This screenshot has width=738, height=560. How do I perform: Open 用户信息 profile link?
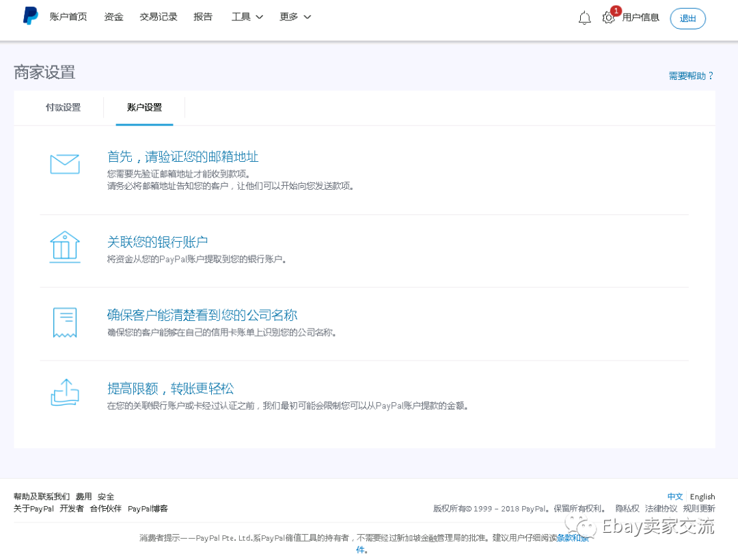point(640,17)
